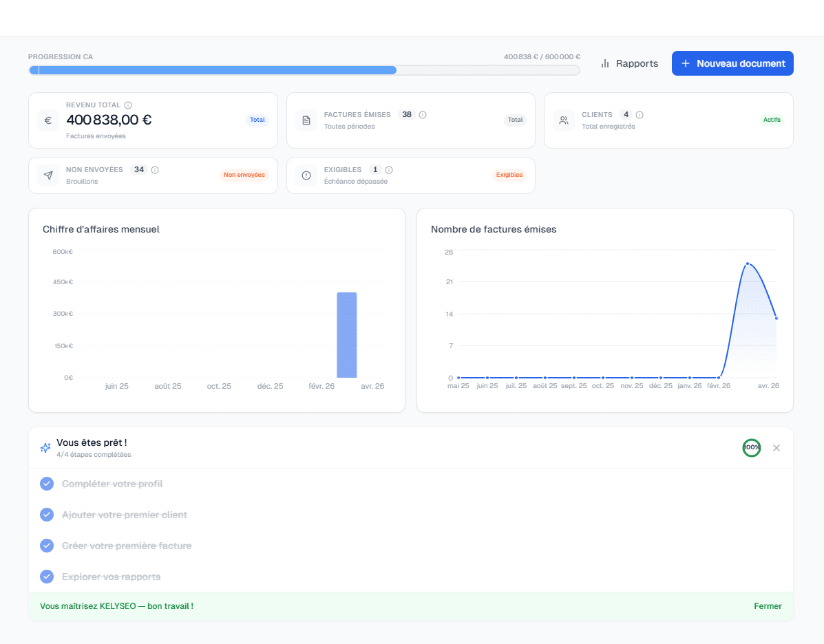The image size is (824, 644).
Task: Open the info tooltip beside Exigibles count
Action: point(388,169)
